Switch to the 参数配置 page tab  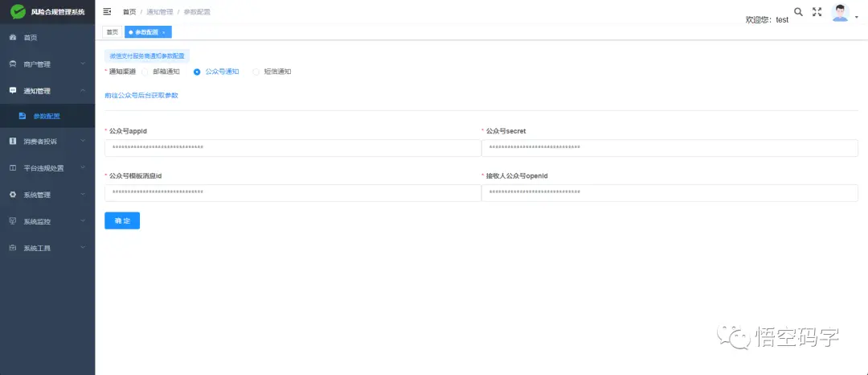148,32
